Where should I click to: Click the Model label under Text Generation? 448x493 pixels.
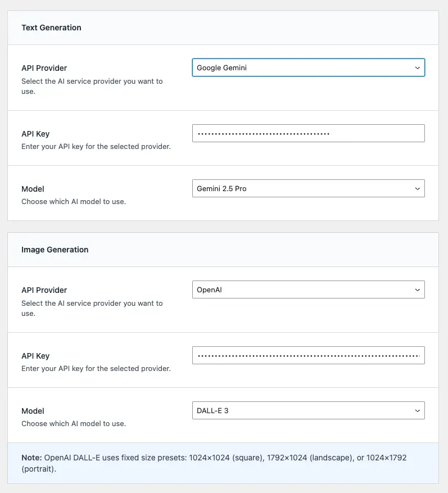pos(33,189)
